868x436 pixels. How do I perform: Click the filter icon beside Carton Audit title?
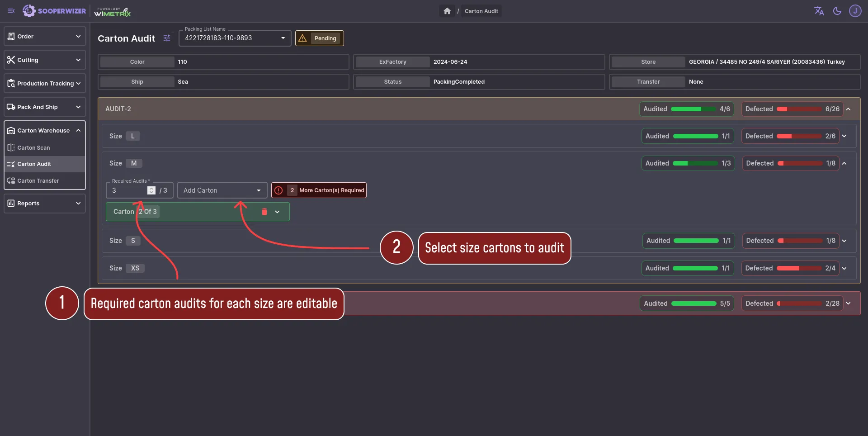coord(167,38)
